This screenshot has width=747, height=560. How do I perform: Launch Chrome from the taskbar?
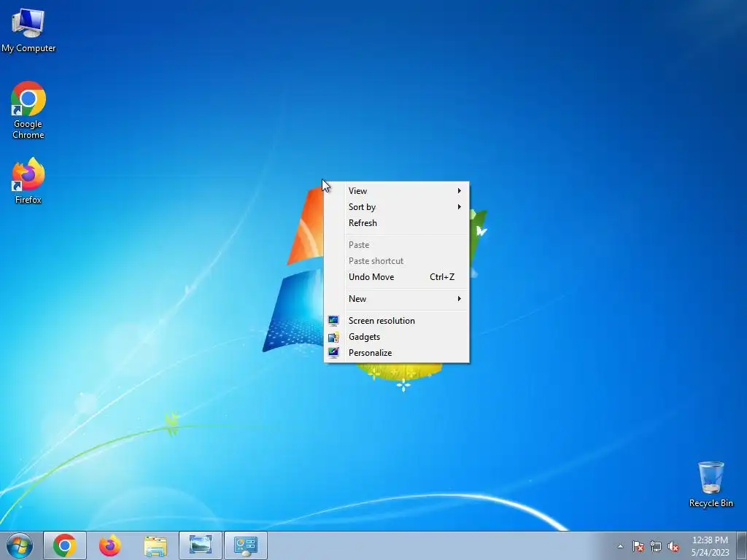(65, 545)
